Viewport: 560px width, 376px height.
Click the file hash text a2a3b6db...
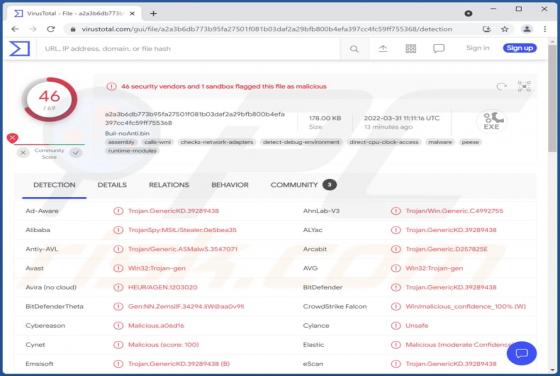pyautogui.click(x=195, y=119)
